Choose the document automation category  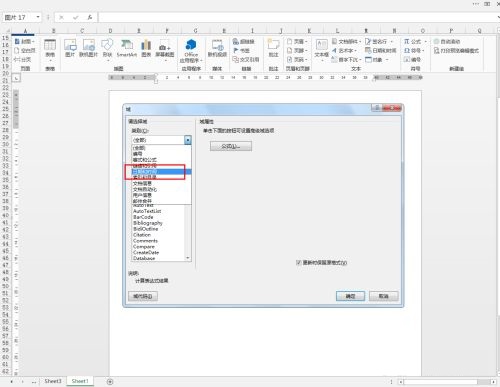(x=162, y=189)
